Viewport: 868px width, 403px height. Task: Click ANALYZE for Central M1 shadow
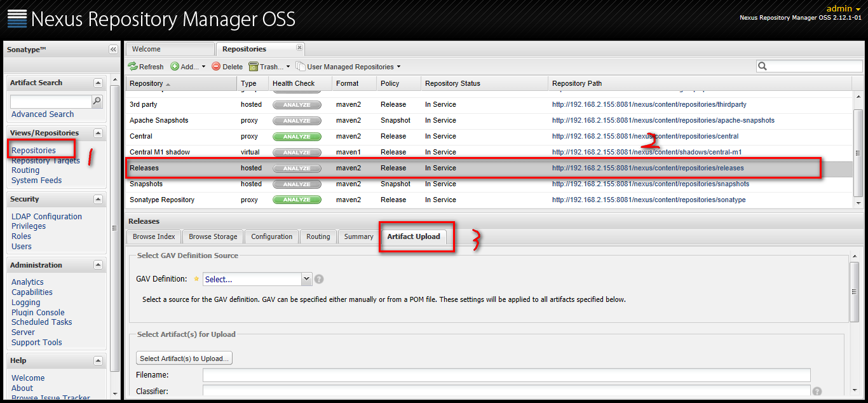tap(297, 153)
